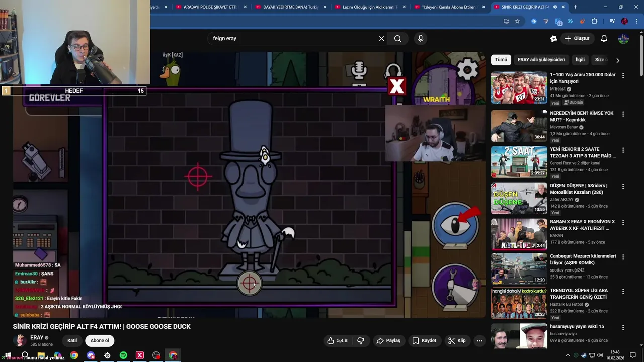644x362 pixels.
Task: Open the media control playlist icon
Action: [612, 21]
